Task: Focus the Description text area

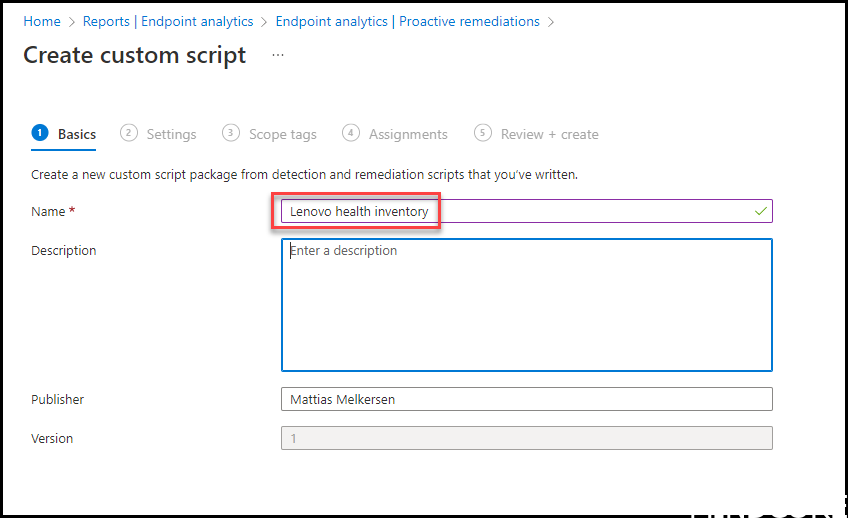Action: click(x=527, y=305)
